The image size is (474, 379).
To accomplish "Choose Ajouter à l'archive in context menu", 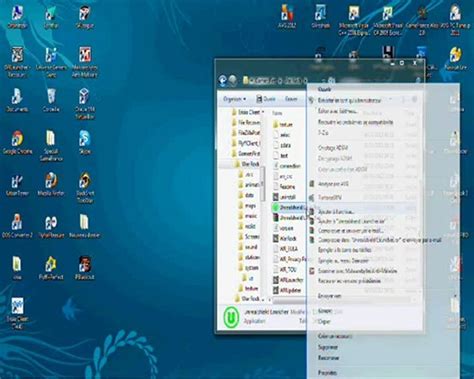I will pos(336,211).
